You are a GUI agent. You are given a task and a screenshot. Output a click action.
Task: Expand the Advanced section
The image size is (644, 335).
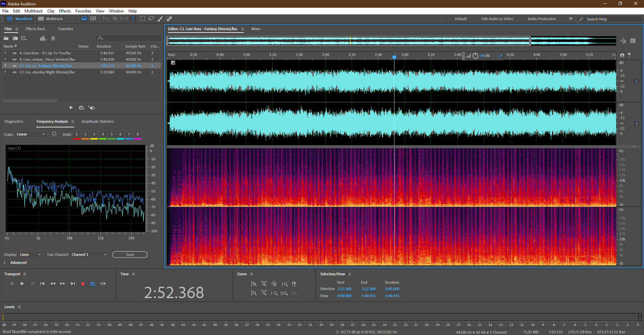coord(5,263)
